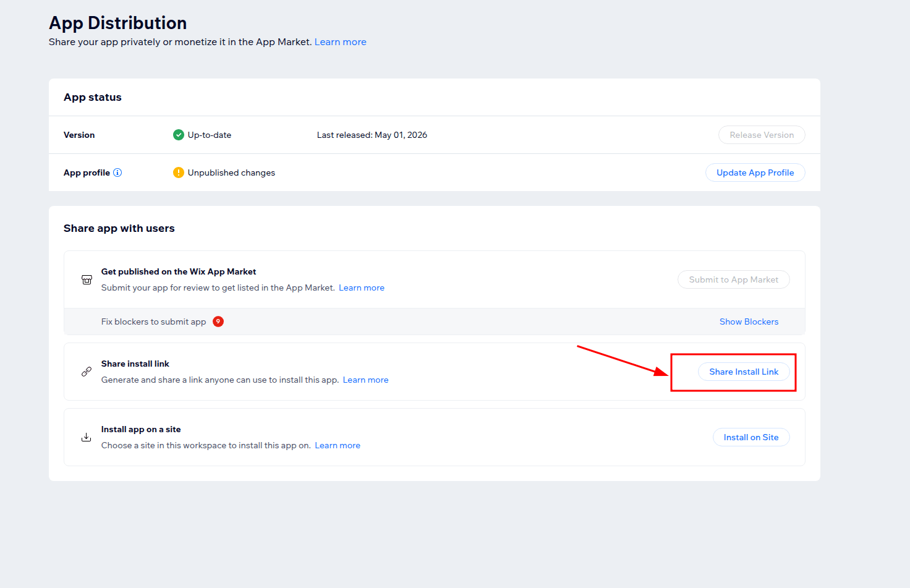The width and height of the screenshot is (910, 588).
Task: Click the 'Fix blockers to submit app' text
Action: [x=154, y=322]
